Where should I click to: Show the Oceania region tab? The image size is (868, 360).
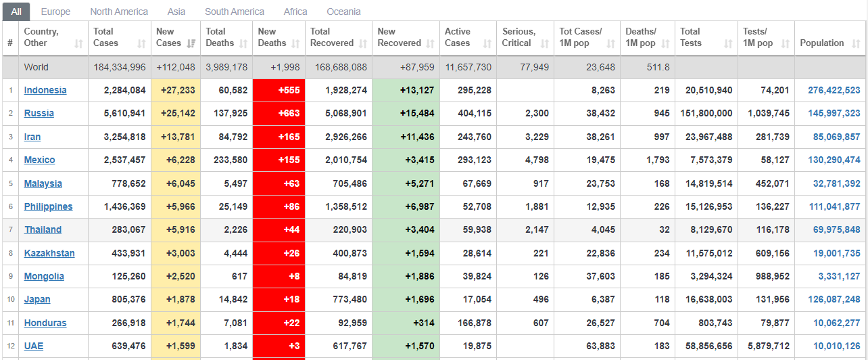click(343, 12)
